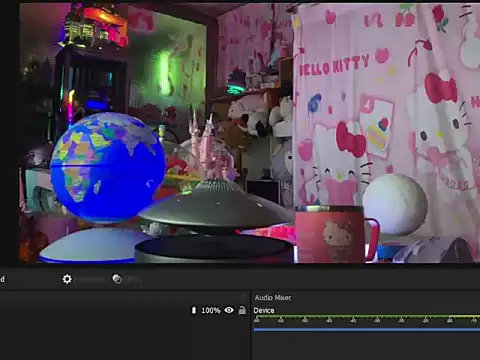The width and height of the screenshot is (480, 360).
Task: Click the 100% value in the source row
Action: [x=211, y=310]
